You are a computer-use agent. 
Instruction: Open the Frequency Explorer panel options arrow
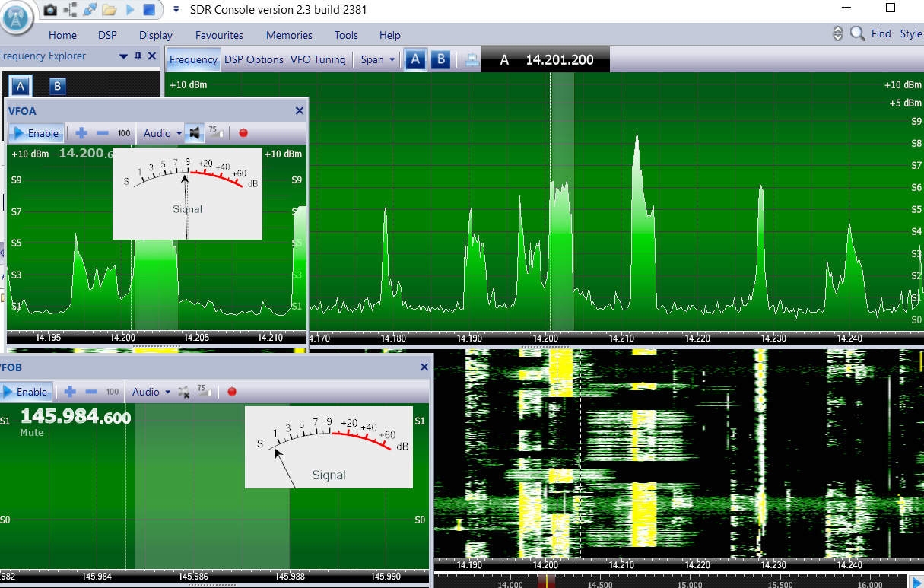[x=123, y=56]
